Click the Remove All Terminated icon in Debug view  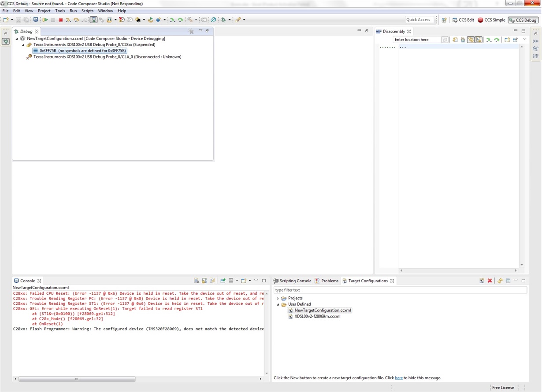191,31
